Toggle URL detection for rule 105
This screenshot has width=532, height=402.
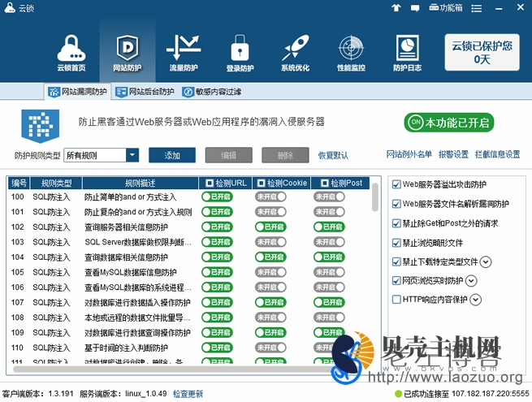coord(217,272)
